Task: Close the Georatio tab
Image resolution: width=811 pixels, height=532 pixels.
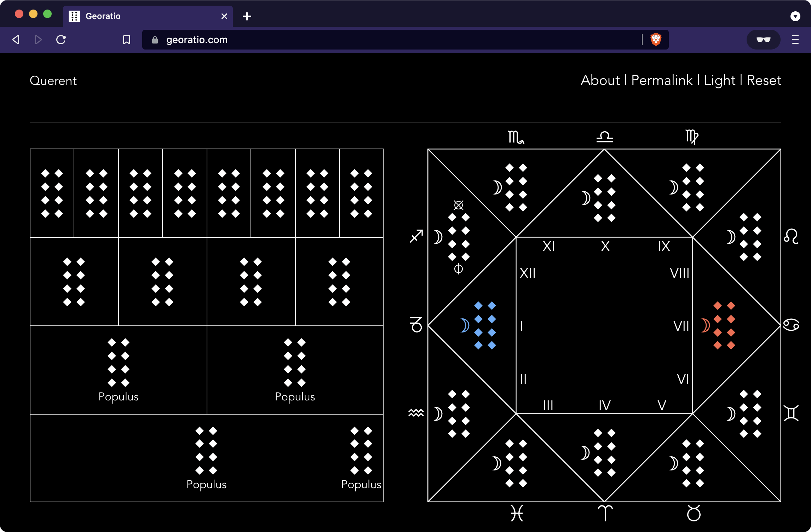Action: [224, 16]
